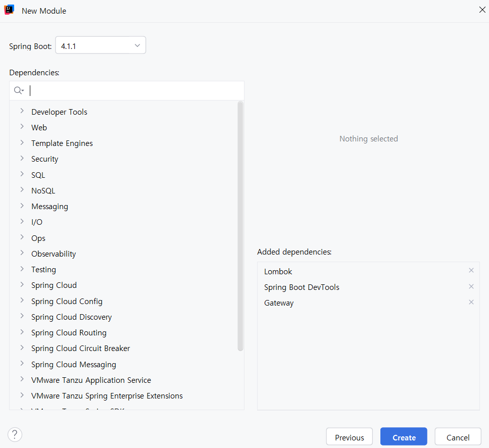Image resolution: width=489 pixels, height=448 pixels.
Task: Expand the Spring Cloud Circuit Breaker category
Action: pos(22,347)
